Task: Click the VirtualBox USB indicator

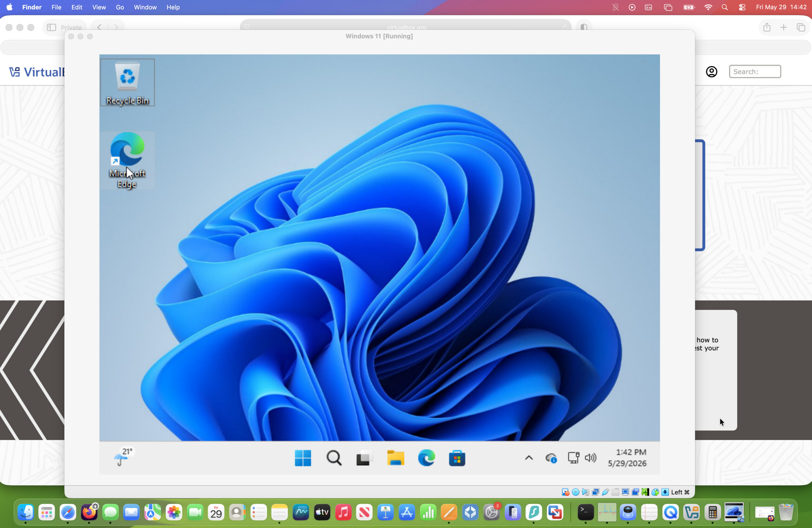Action: coord(606,492)
